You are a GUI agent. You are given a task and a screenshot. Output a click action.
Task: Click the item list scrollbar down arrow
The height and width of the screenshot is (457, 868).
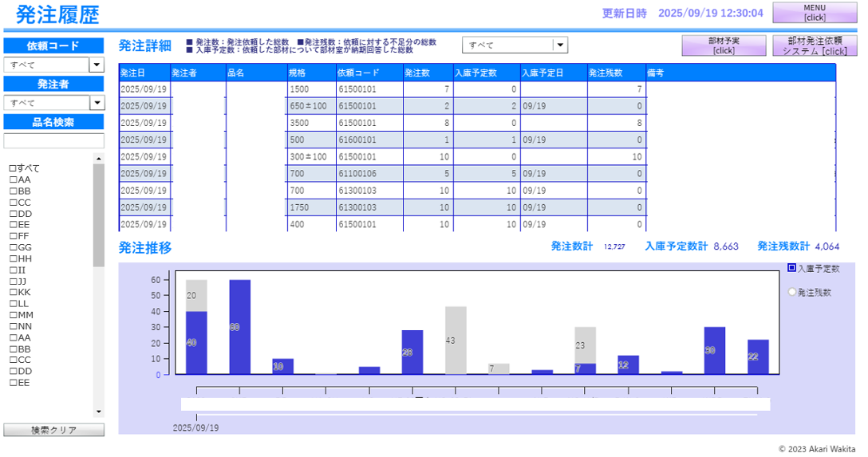99,412
